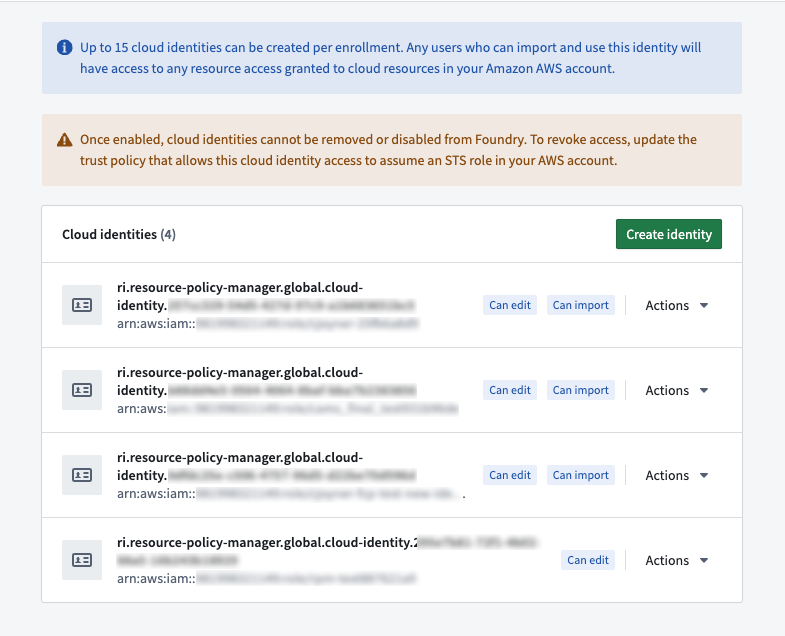Open Actions dropdown for second cloud identity

(x=676, y=390)
